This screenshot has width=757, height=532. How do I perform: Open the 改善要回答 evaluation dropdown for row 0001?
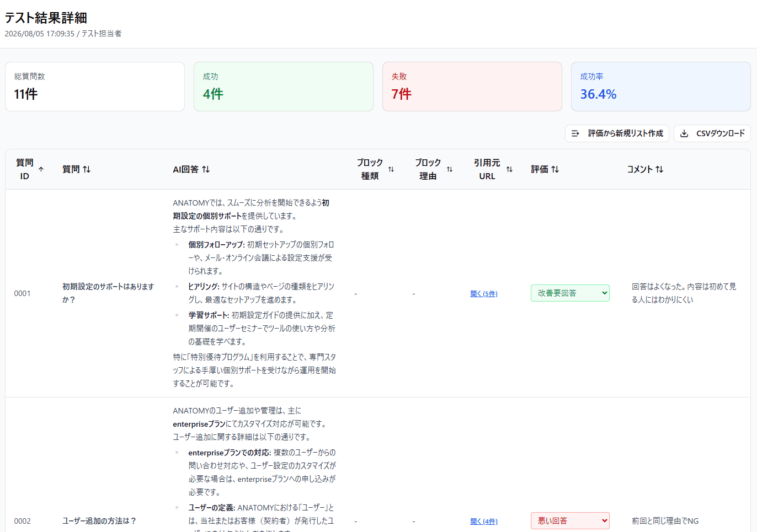(x=570, y=293)
